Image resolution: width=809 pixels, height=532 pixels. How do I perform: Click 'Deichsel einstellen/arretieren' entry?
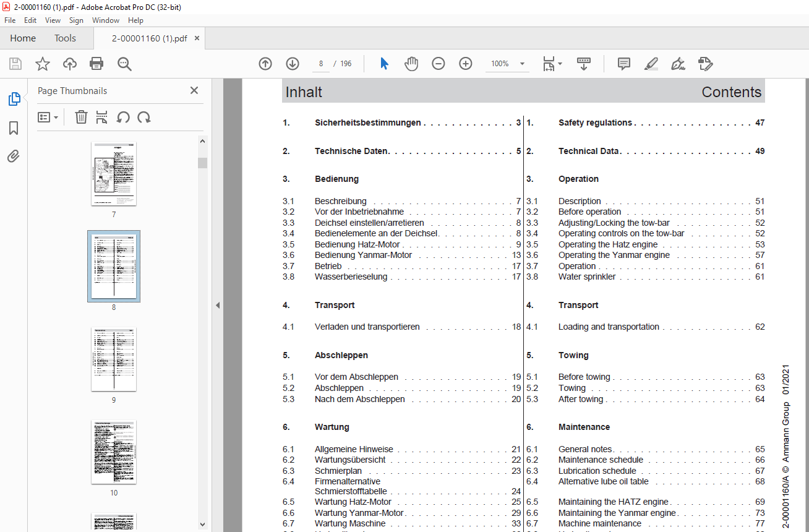point(369,223)
